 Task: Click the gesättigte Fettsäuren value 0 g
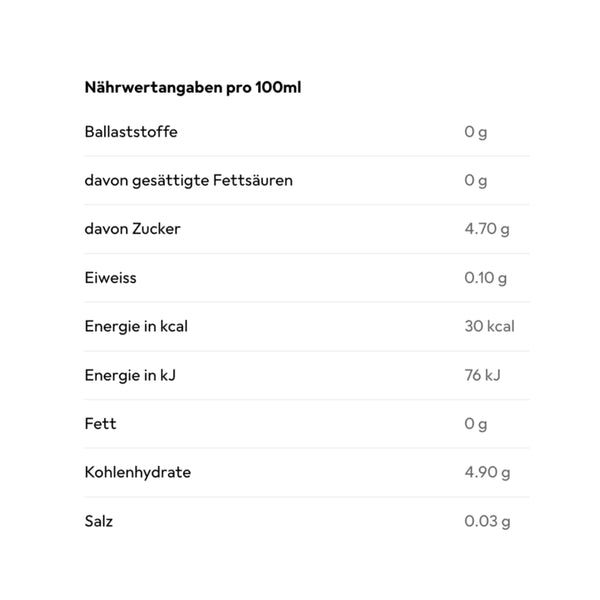[476, 181]
